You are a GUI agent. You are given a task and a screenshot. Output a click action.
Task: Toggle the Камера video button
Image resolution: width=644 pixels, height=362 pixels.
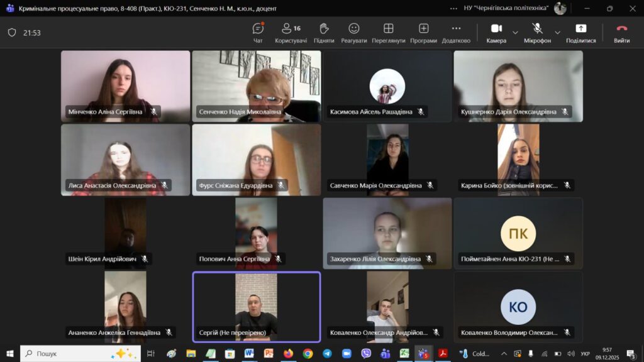click(496, 33)
